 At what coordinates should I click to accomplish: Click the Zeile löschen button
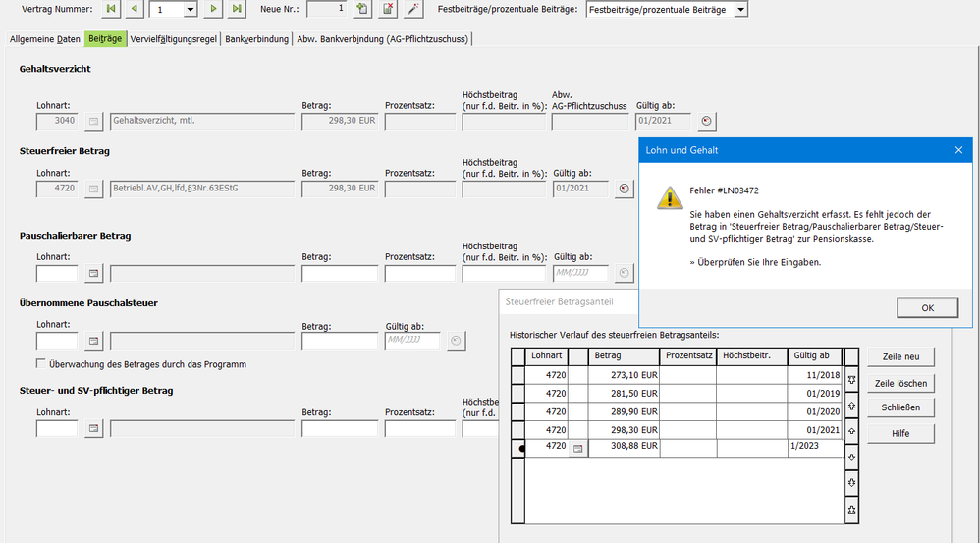click(900, 383)
